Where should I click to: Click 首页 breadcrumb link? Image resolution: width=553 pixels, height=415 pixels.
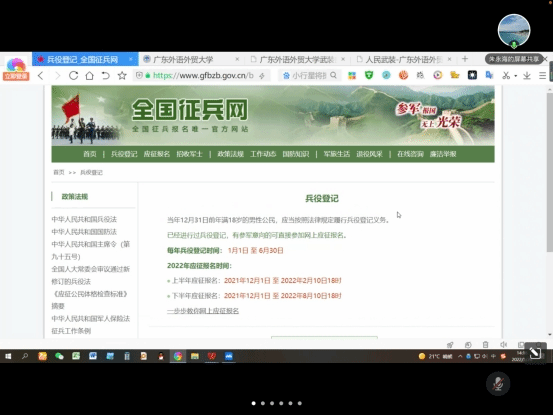[x=59, y=172]
